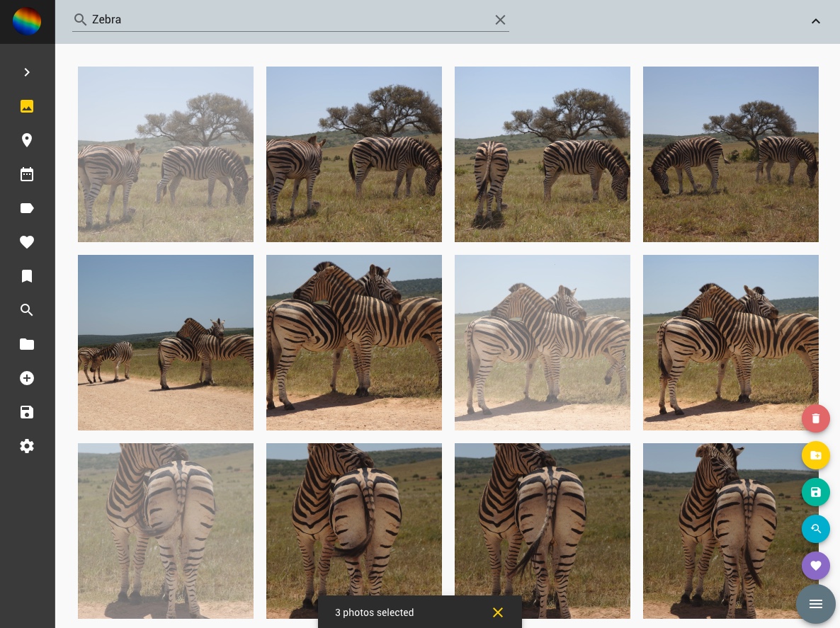Open the Labels tag icon in the sidebar

point(27,208)
